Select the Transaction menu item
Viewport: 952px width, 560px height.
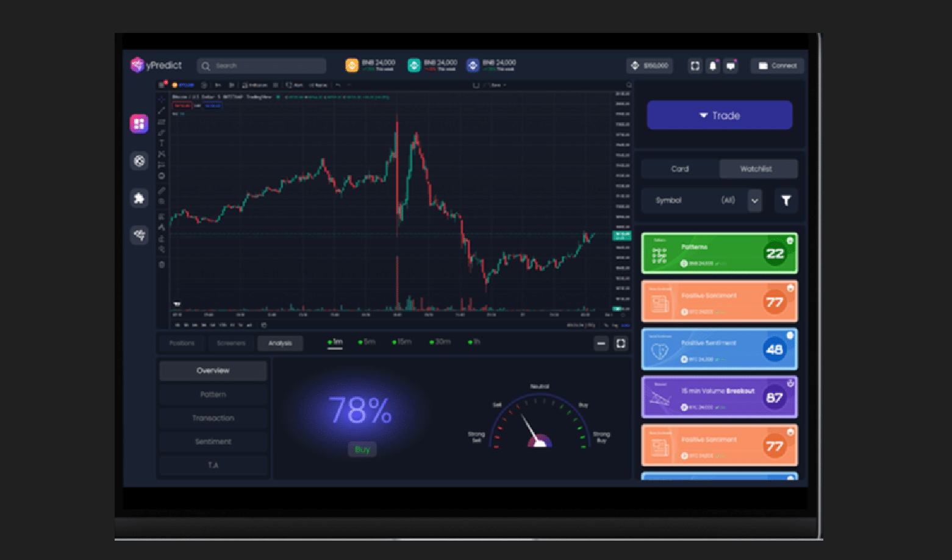[x=213, y=418]
